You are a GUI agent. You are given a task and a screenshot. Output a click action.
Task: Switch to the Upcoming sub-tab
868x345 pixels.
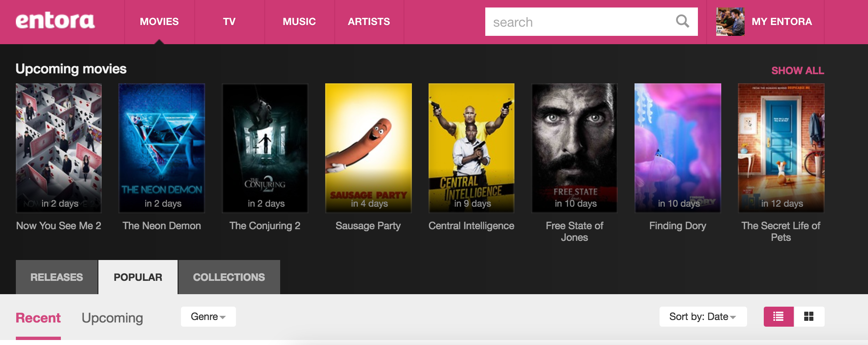pyautogui.click(x=112, y=318)
